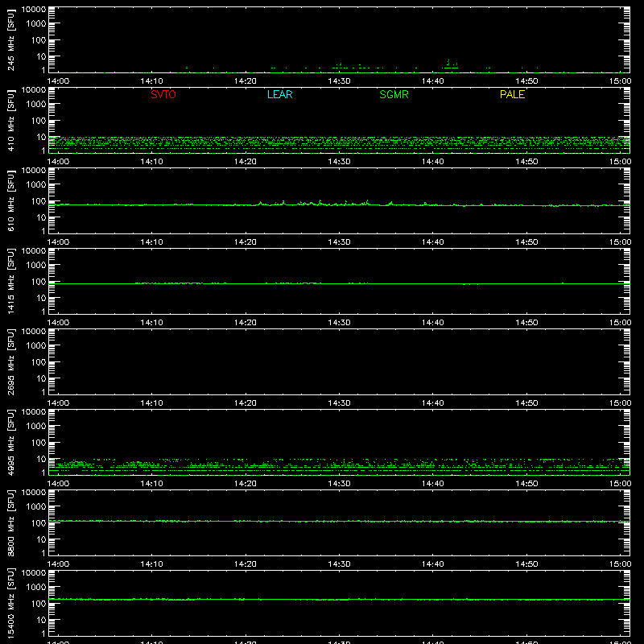Viewport: 644px width, 644px height.
Task: Click the 8800 MHz trace at 14:30
Action: point(339,522)
